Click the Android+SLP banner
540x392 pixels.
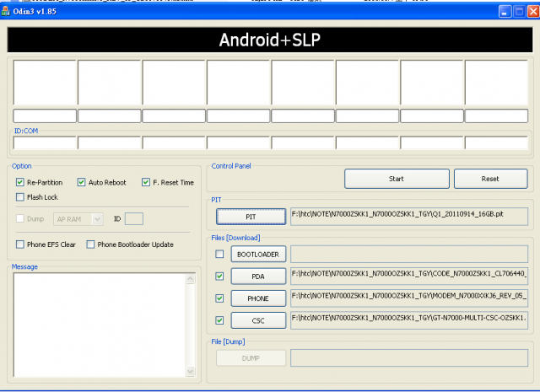(x=270, y=40)
